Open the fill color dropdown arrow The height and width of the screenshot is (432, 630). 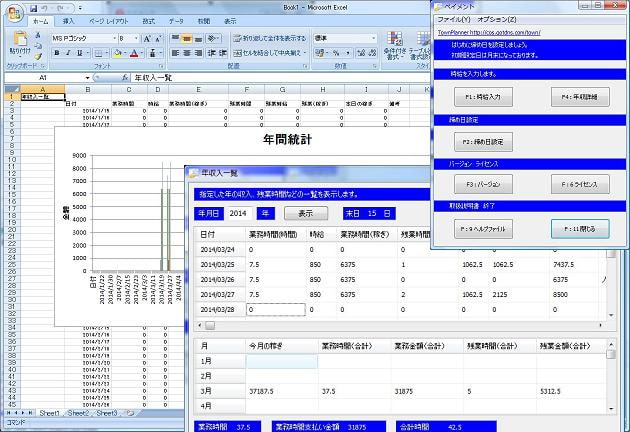click(126, 53)
